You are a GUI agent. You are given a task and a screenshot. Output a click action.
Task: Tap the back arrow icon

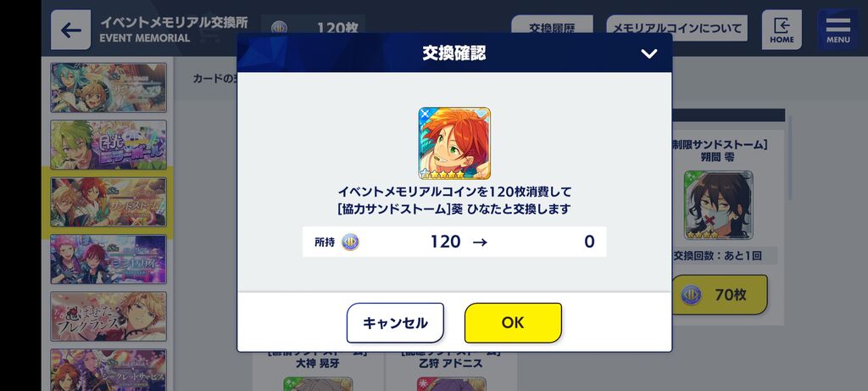(71, 30)
